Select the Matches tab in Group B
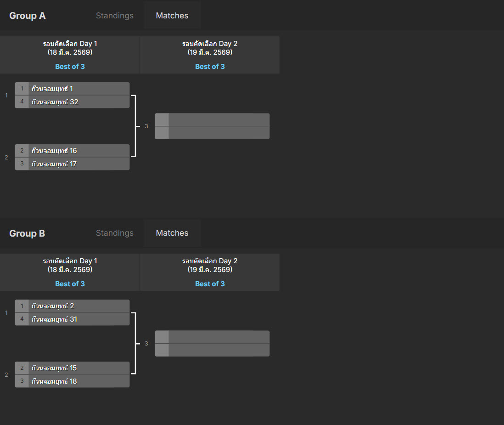The height and width of the screenshot is (425, 504). pyautogui.click(x=172, y=233)
